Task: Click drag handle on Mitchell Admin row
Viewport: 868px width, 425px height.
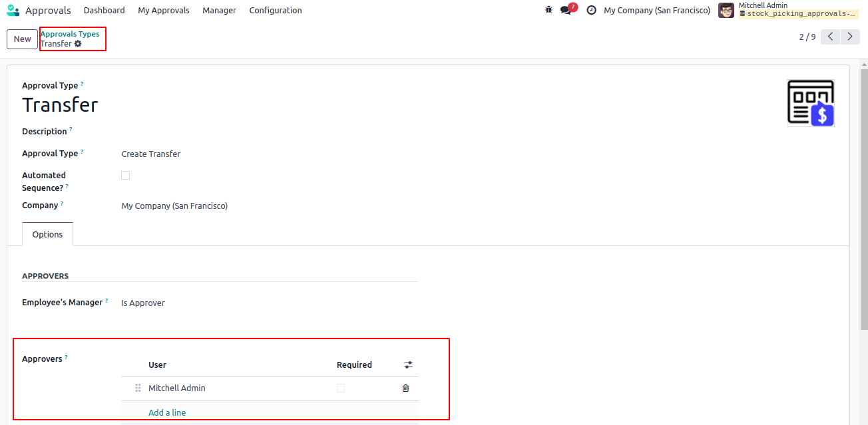Action: (138, 388)
